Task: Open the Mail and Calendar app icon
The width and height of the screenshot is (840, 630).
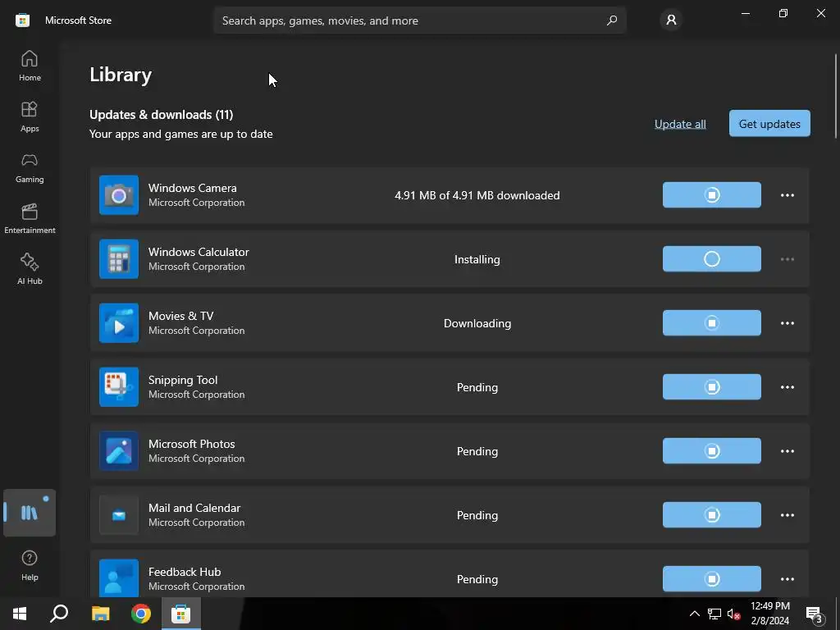Action: tap(119, 515)
